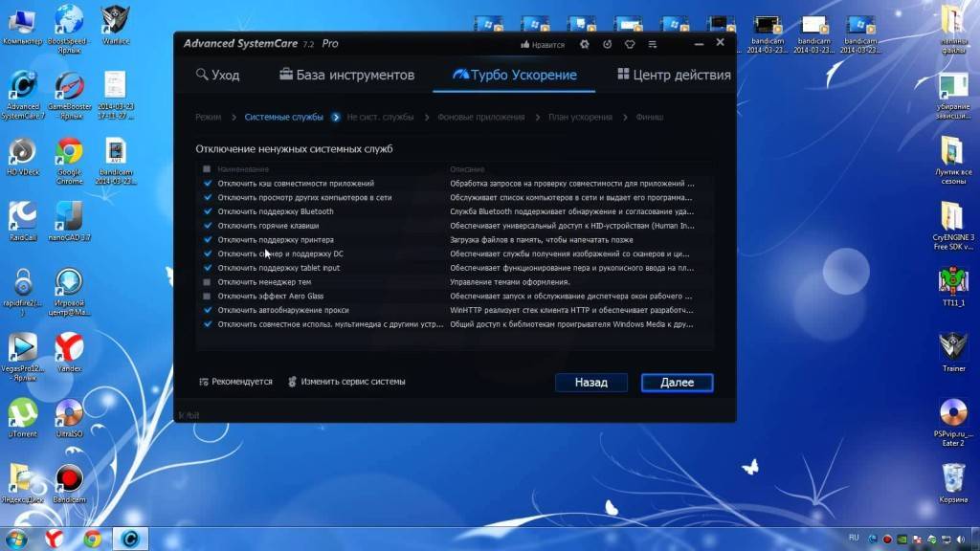Select the uTorrent desktop icon

point(23,417)
